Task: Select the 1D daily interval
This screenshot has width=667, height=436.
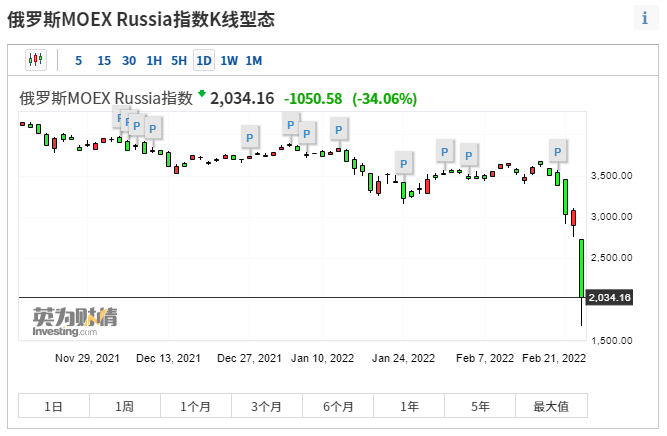Action: point(204,60)
